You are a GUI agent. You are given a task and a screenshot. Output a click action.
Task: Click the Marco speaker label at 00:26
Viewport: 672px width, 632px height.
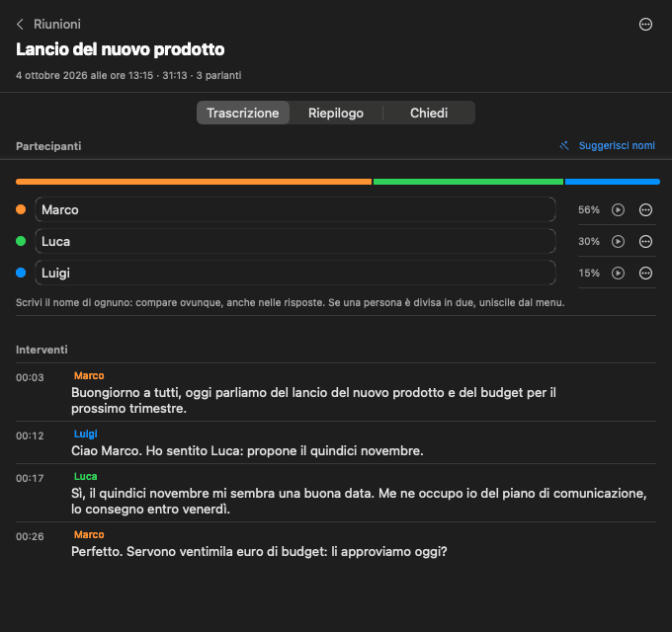(x=89, y=535)
